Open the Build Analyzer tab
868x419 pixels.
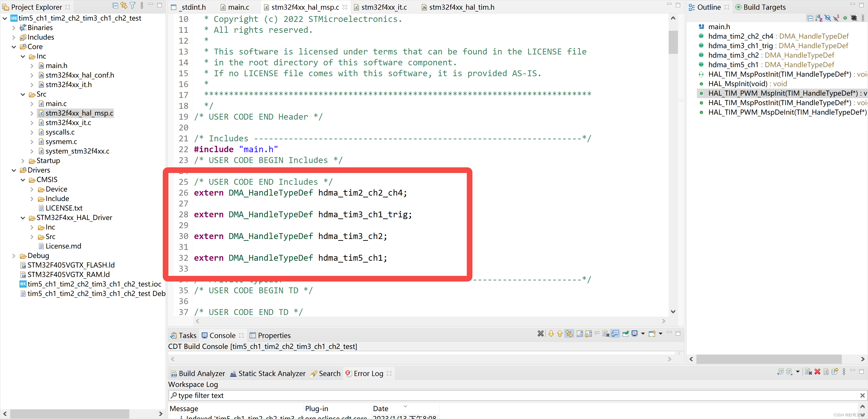tap(201, 374)
